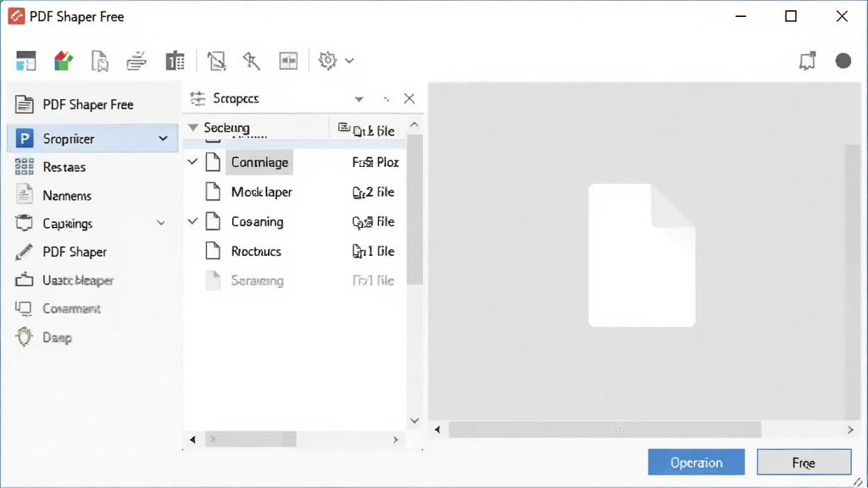Click the Restaes grid icon
Image resolution: width=868 pixels, height=488 pixels.
25,167
